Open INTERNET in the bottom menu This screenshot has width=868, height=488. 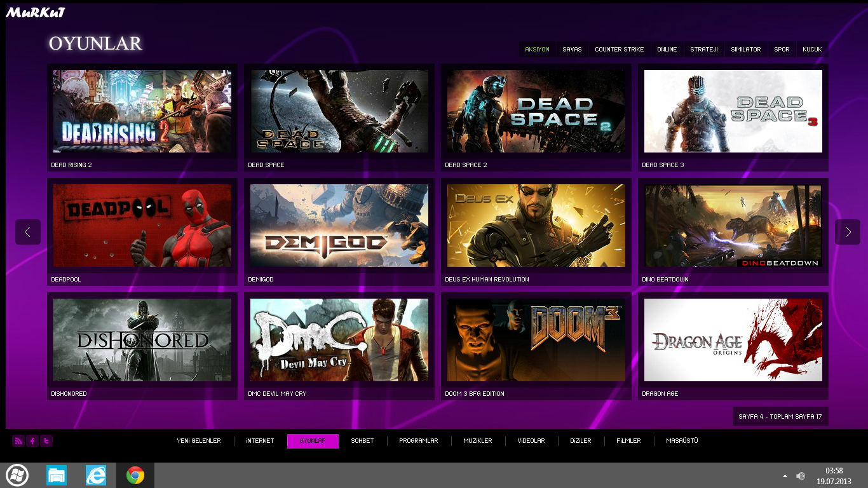pos(260,441)
